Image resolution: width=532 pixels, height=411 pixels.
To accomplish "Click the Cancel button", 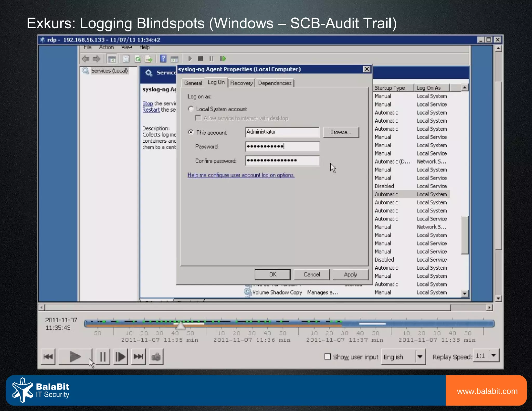I will coord(312,275).
